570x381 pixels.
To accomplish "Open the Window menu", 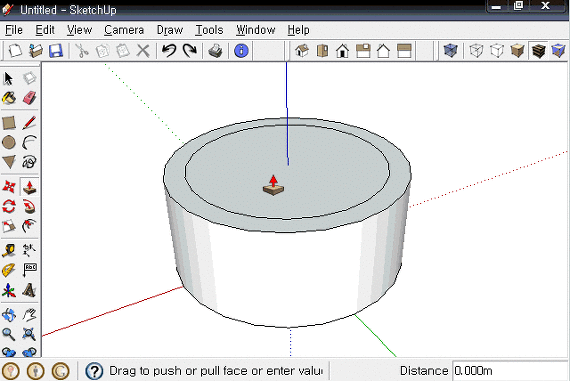I will [x=256, y=30].
